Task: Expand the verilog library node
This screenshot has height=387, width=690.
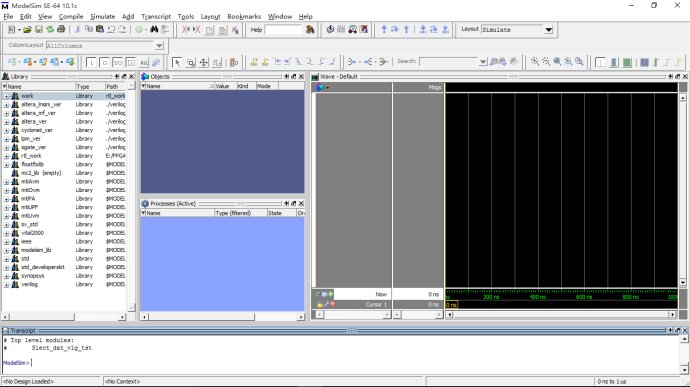Action: 6,284
